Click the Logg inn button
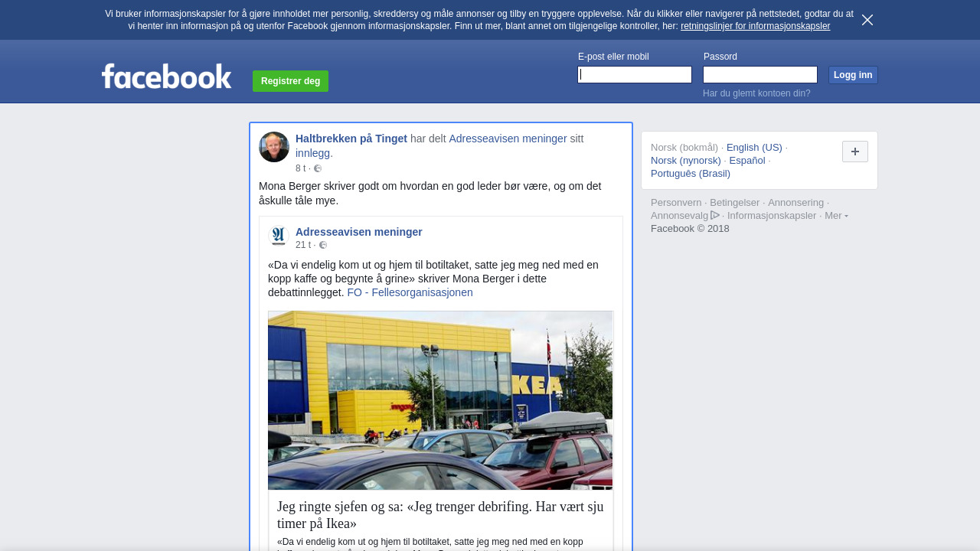This screenshot has width=980, height=551. (x=853, y=75)
